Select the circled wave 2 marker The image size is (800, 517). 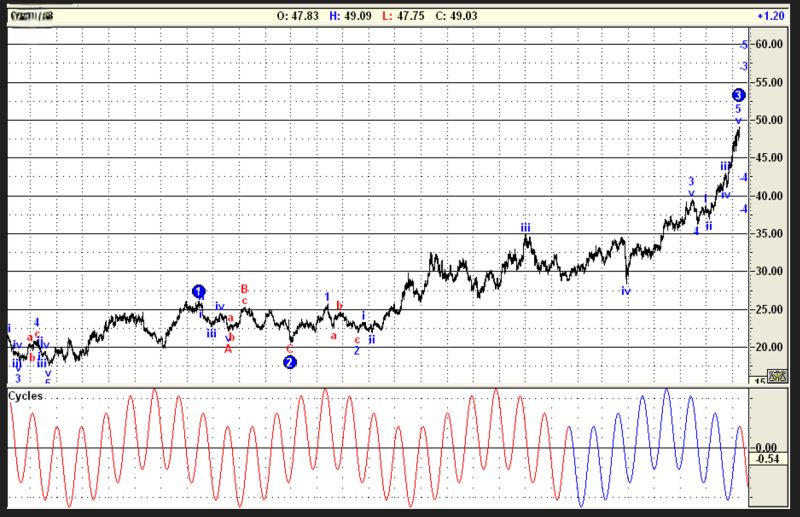point(289,362)
